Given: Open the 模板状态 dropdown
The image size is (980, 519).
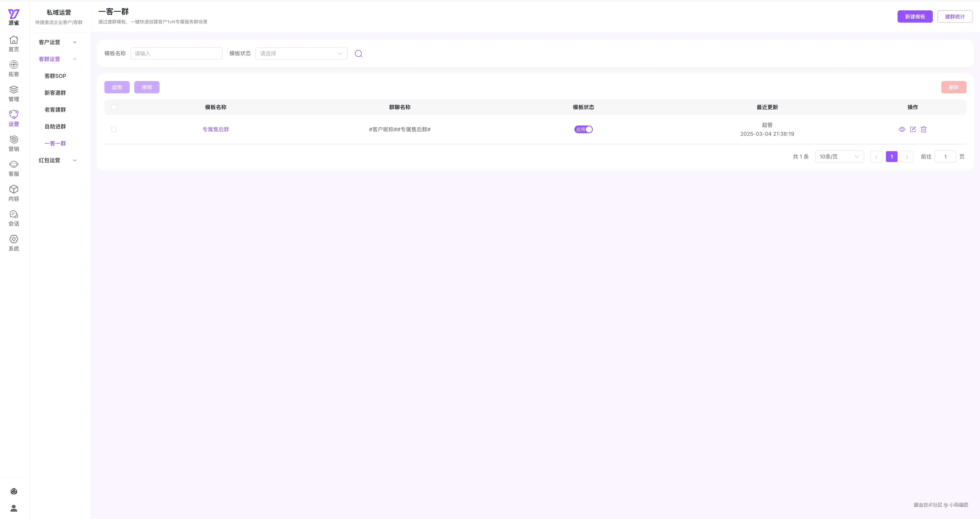Looking at the screenshot, I should click(301, 54).
